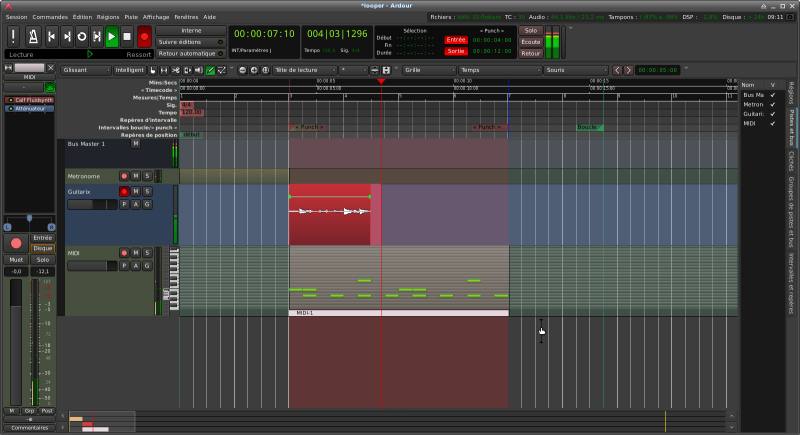800x435 pixels.
Task: Expand the Tête de lecture zoom focus dropdown
Action: click(x=302, y=70)
